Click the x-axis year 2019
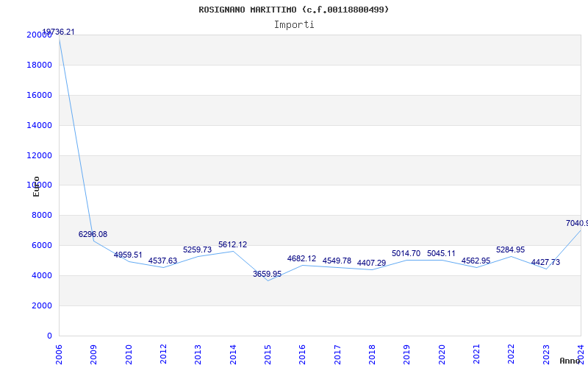 coord(407,354)
